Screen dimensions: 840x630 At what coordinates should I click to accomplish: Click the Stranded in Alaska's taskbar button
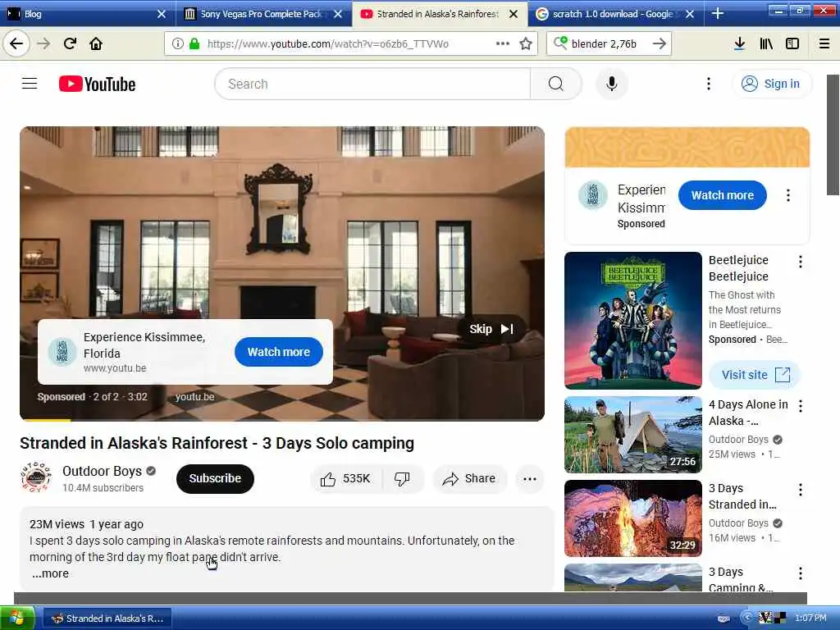[x=107, y=619]
